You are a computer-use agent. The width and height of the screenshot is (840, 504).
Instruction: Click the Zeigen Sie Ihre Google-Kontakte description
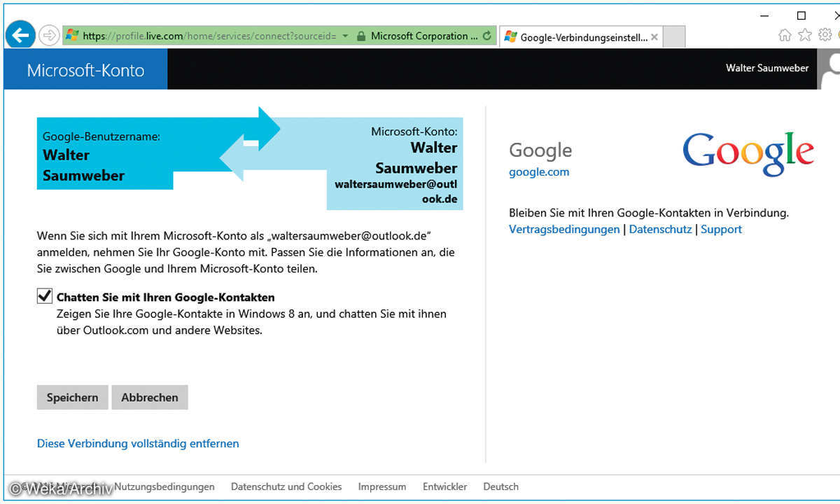tap(251, 322)
